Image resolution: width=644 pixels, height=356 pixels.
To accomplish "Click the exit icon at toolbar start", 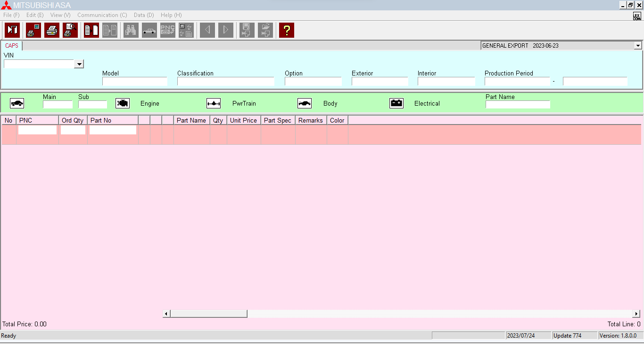I will coord(12,30).
